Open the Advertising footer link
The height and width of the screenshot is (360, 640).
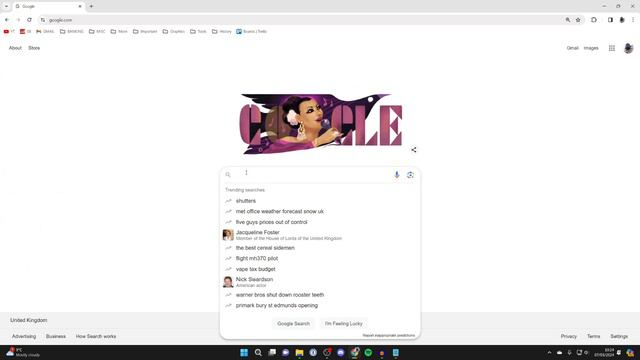click(24, 336)
